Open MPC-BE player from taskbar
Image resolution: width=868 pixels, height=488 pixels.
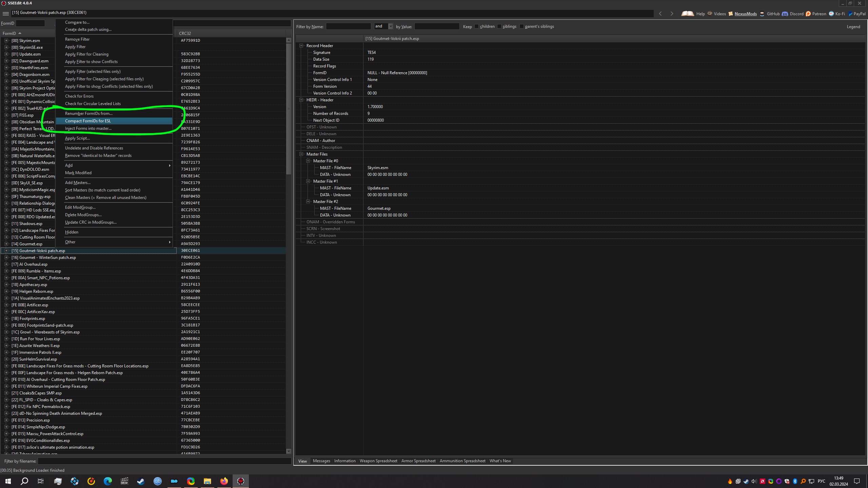coord(124,481)
